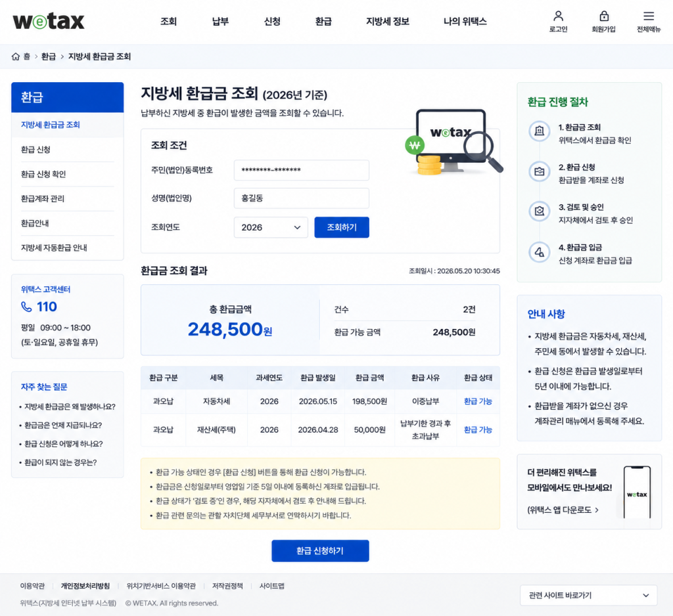
Task: Click 환급 가능 link in 재산세(주택) row
Action: (x=478, y=429)
